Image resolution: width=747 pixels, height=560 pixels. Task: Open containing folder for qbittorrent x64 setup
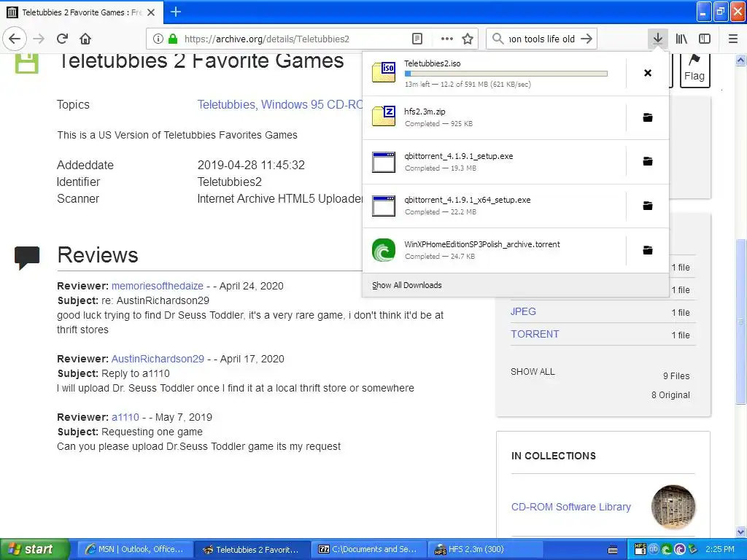648,206
